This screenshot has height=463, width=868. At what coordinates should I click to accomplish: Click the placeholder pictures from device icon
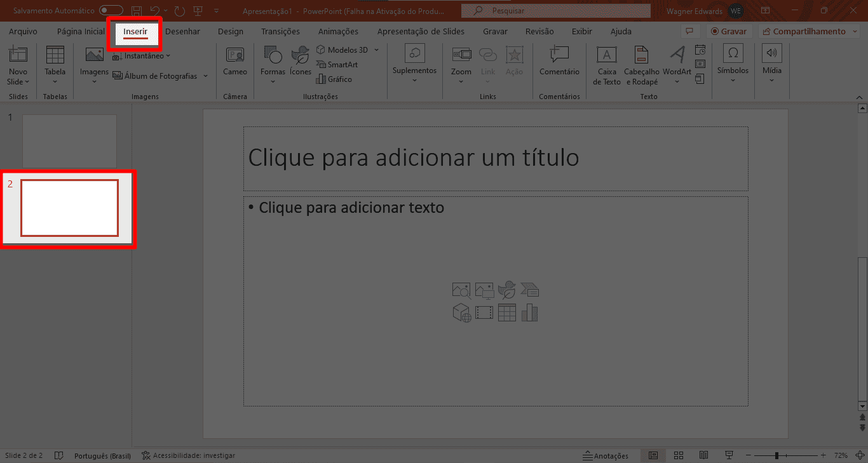pos(484,291)
